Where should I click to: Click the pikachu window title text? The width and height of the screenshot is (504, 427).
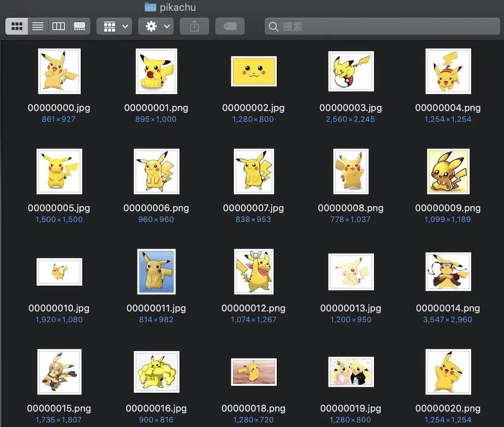point(178,7)
